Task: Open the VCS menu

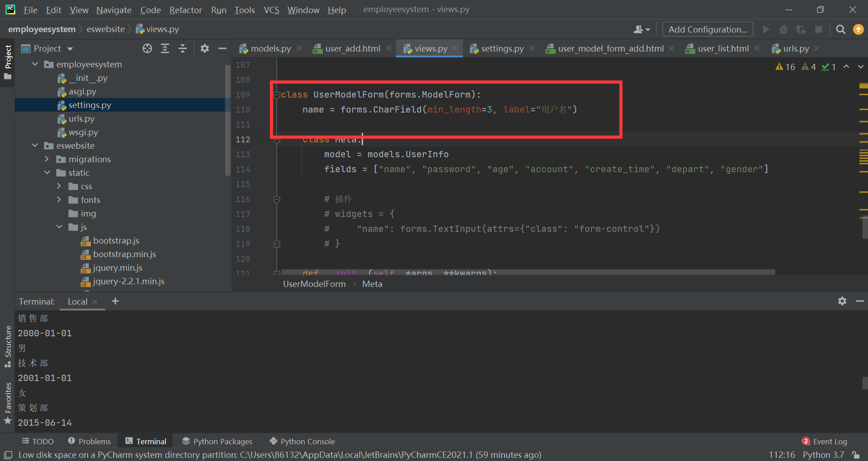Action: tap(271, 10)
